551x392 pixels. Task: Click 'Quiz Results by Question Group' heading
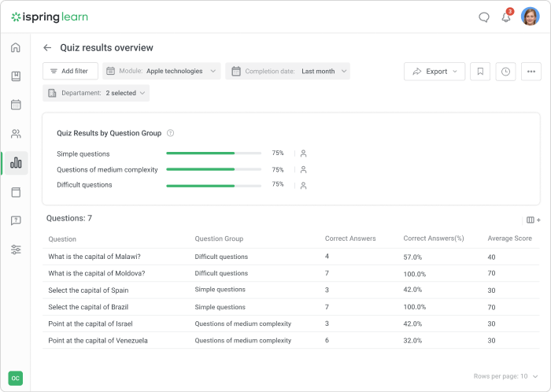point(109,133)
